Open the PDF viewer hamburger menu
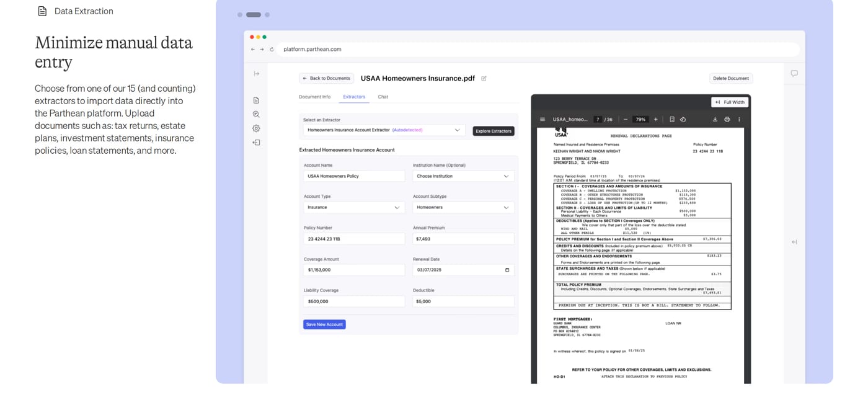 click(542, 119)
